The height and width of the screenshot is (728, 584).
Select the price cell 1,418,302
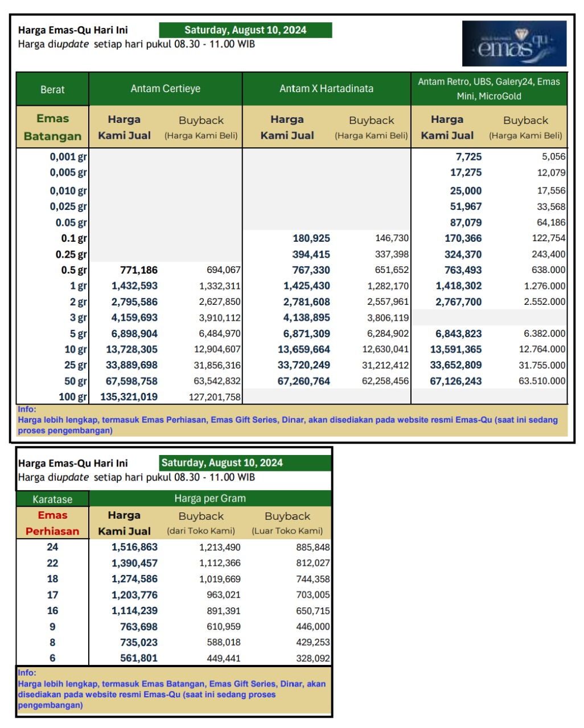[x=459, y=286]
